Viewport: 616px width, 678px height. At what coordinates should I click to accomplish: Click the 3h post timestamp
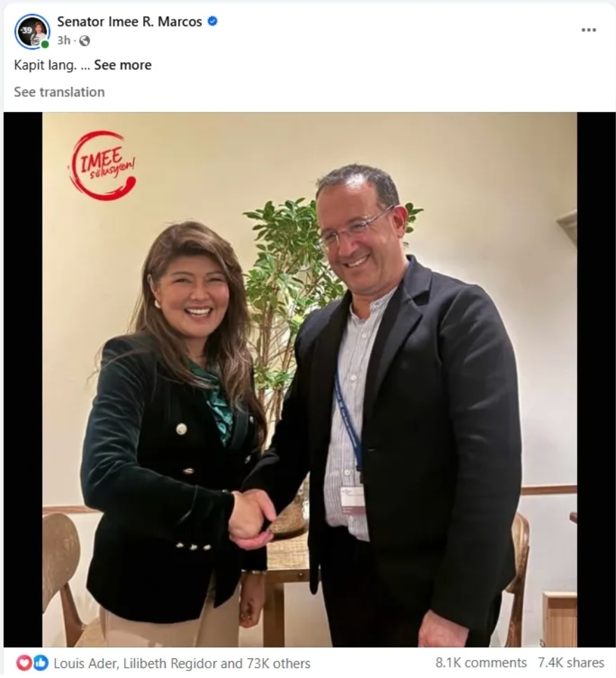coord(64,41)
